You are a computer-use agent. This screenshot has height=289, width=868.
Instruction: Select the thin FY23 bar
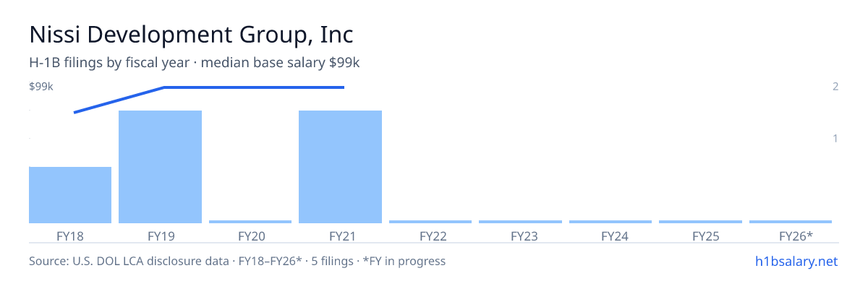tap(520, 222)
